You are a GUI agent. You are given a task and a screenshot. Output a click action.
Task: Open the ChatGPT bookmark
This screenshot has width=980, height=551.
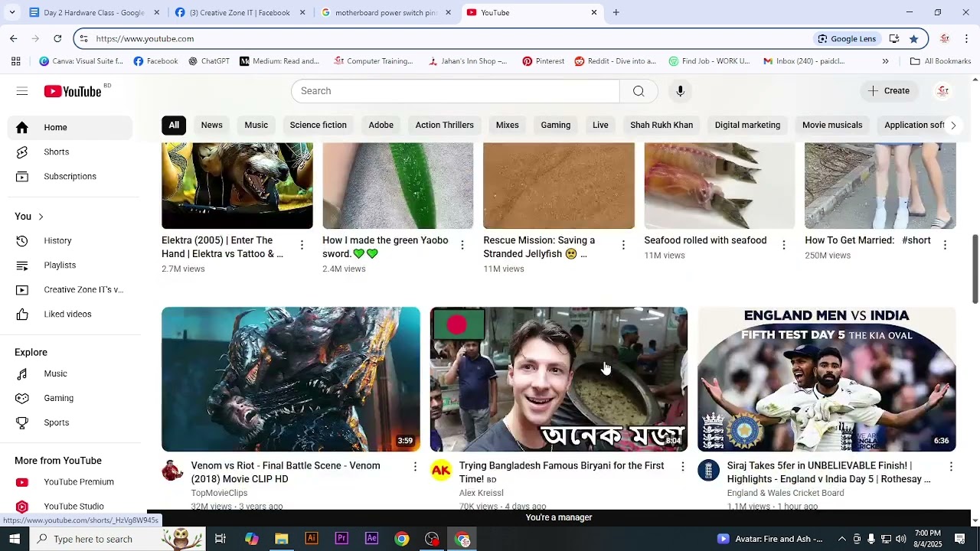pyautogui.click(x=209, y=61)
